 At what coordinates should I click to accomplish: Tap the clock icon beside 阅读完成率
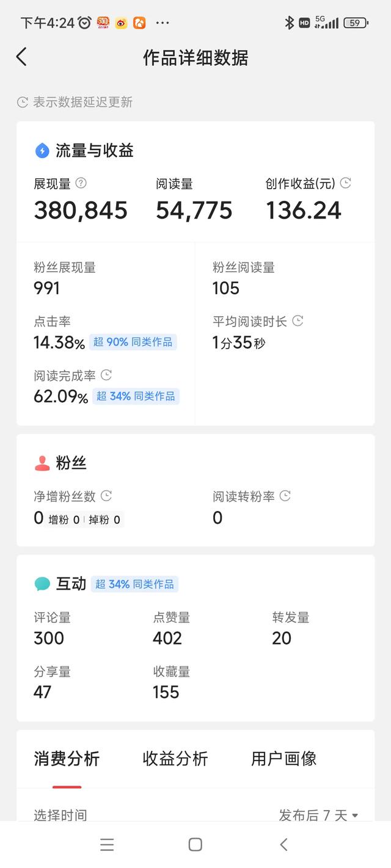point(106,375)
